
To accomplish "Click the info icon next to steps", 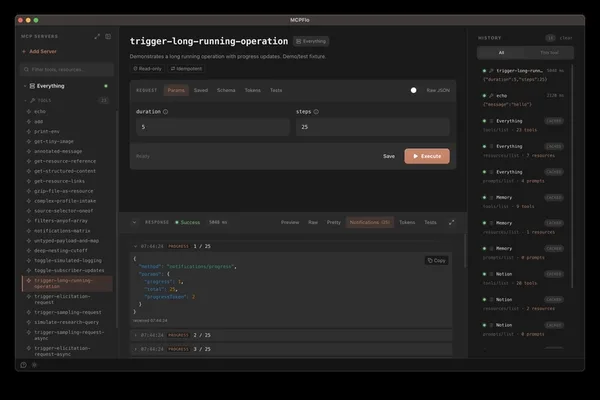I will click(316, 112).
